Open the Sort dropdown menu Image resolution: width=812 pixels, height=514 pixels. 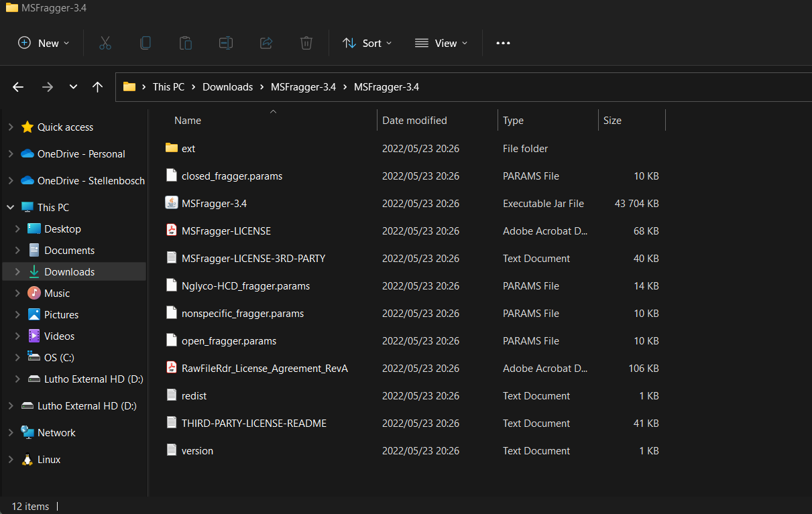click(367, 43)
